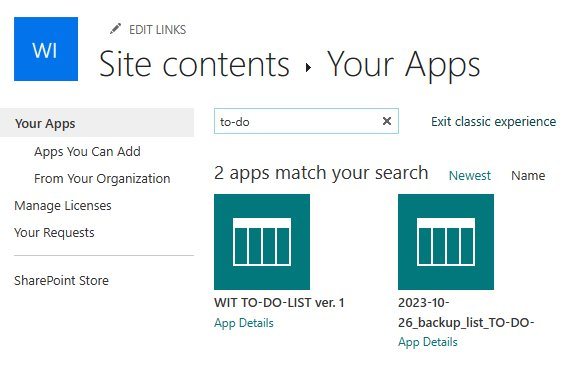Click the Your Apps page title
Viewport: 566px width, 367px height.
click(404, 65)
